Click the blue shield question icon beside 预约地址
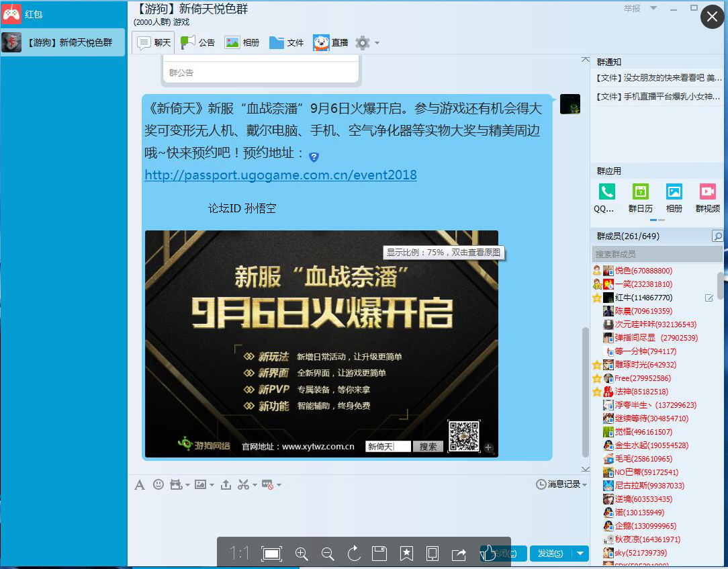The image size is (728, 569). tap(314, 157)
